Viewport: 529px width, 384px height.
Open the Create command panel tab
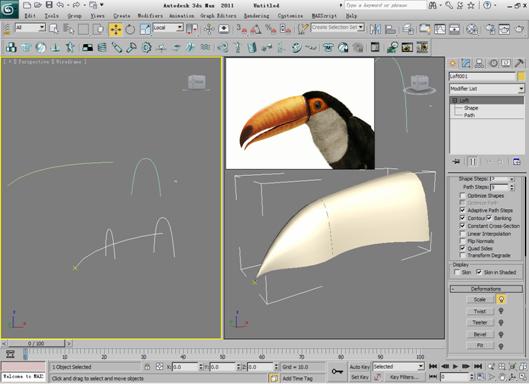coord(453,63)
